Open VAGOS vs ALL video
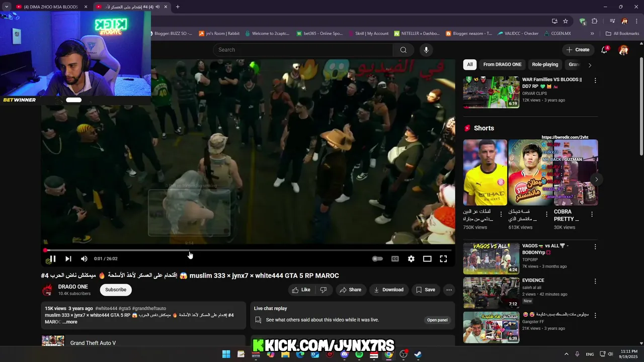This screenshot has height=362, width=644. (x=491, y=258)
